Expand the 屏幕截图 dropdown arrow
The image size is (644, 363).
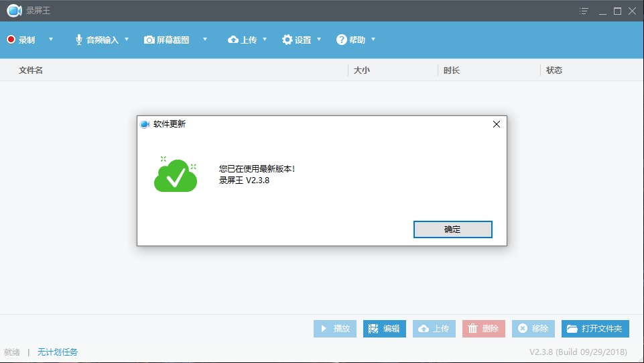(205, 40)
